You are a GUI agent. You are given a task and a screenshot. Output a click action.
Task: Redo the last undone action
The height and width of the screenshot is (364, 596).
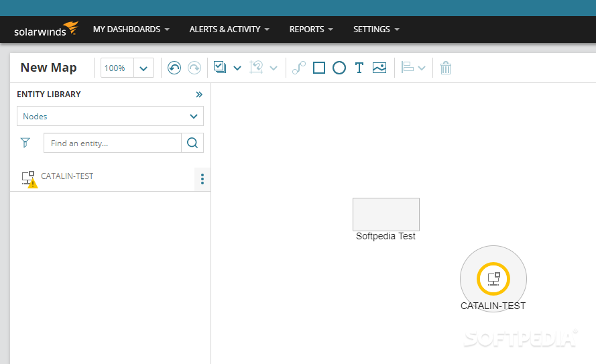point(194,68)
